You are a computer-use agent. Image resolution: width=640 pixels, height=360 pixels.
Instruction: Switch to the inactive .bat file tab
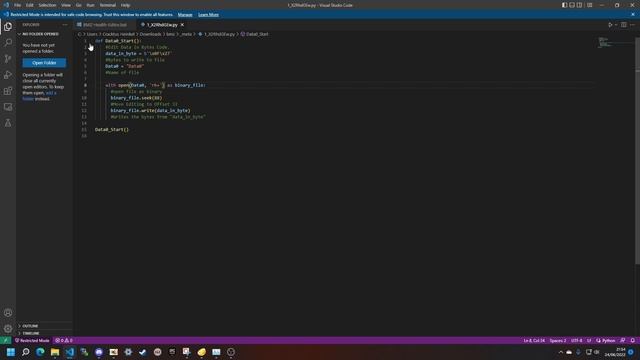coord(105,25)
